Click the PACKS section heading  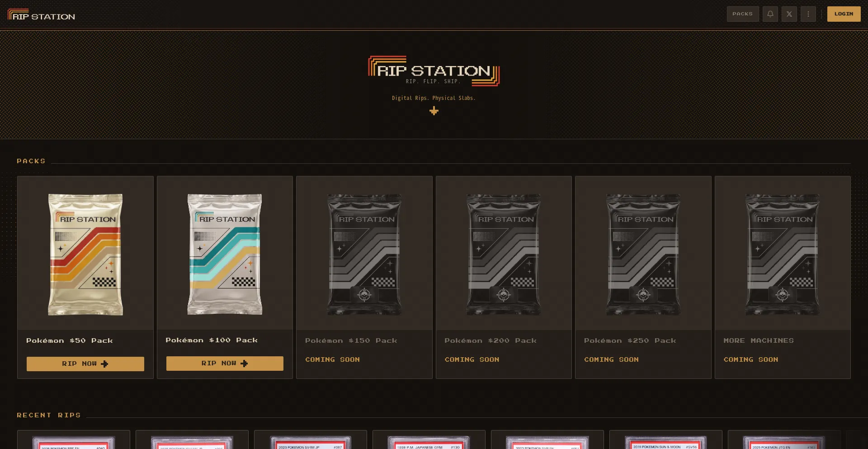coord(31,161)
